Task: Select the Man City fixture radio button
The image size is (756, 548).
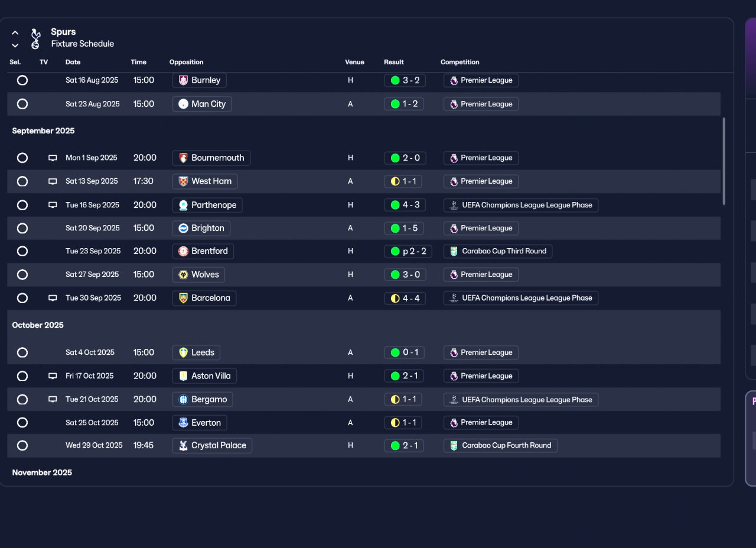Action: (x=22, y=104)
